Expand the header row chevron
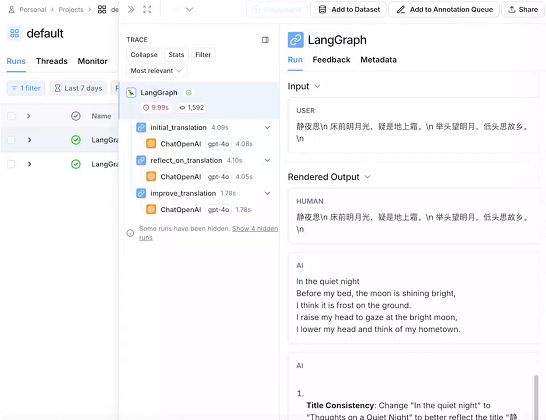Image resolution: width=546 pixels, height=420 pixels. pyautogui.click(x=29, y=116)
